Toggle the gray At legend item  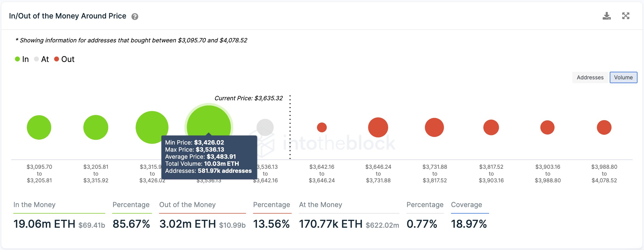pos(41,59)
